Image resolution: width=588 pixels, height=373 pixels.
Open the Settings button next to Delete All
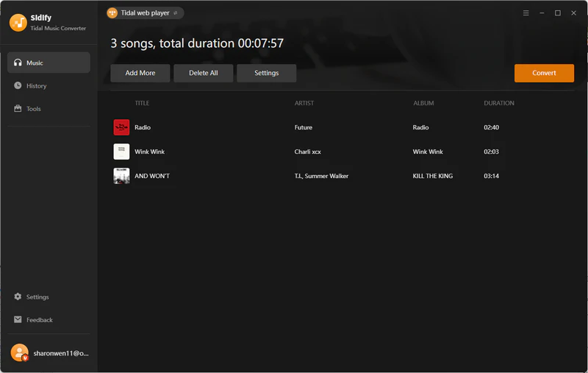tap(266, 73)
